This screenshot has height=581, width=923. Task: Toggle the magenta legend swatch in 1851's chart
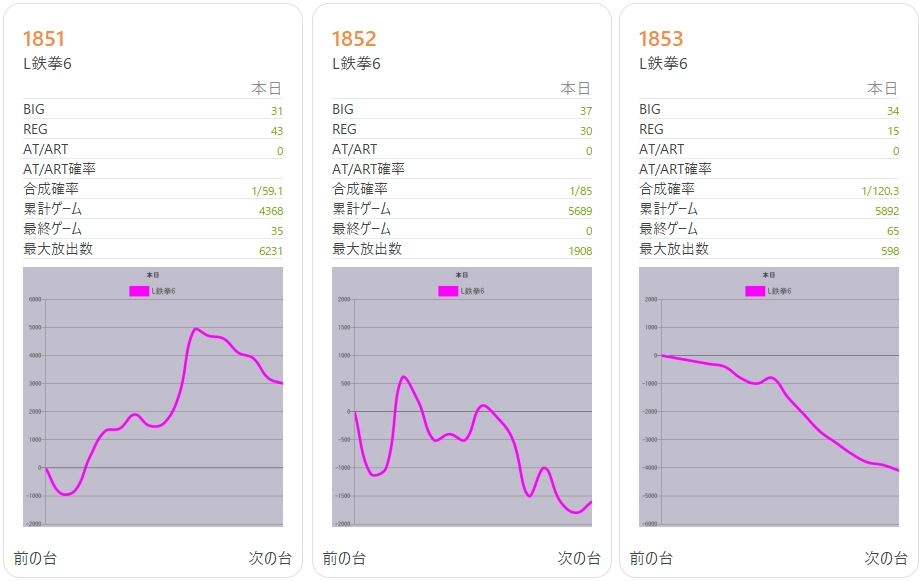tap(139, 291)
